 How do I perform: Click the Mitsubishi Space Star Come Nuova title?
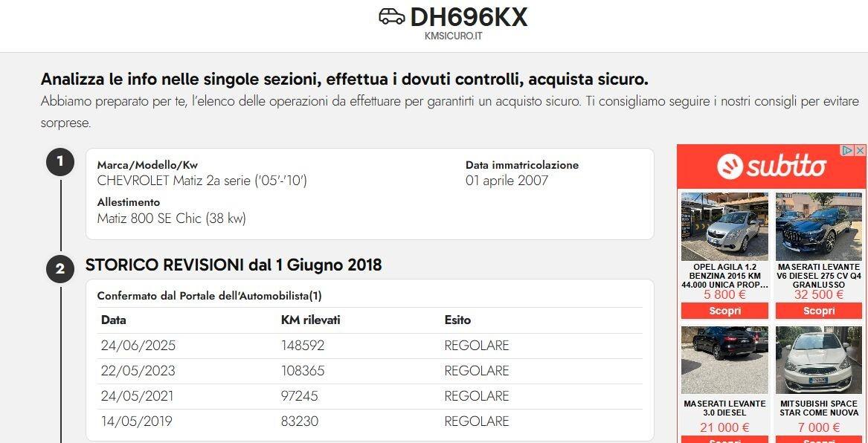(819, 408)
